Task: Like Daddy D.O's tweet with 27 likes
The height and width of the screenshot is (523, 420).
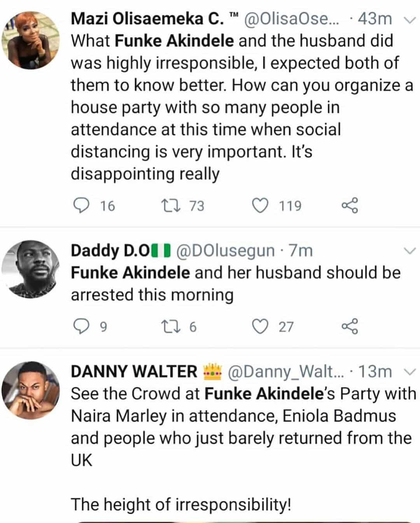Action: (260, 326)
